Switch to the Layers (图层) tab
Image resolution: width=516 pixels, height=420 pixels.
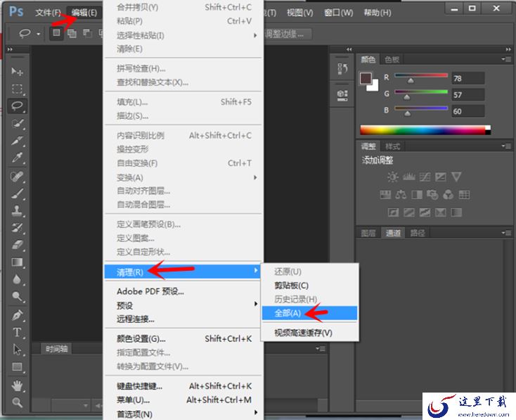[368, 234]
